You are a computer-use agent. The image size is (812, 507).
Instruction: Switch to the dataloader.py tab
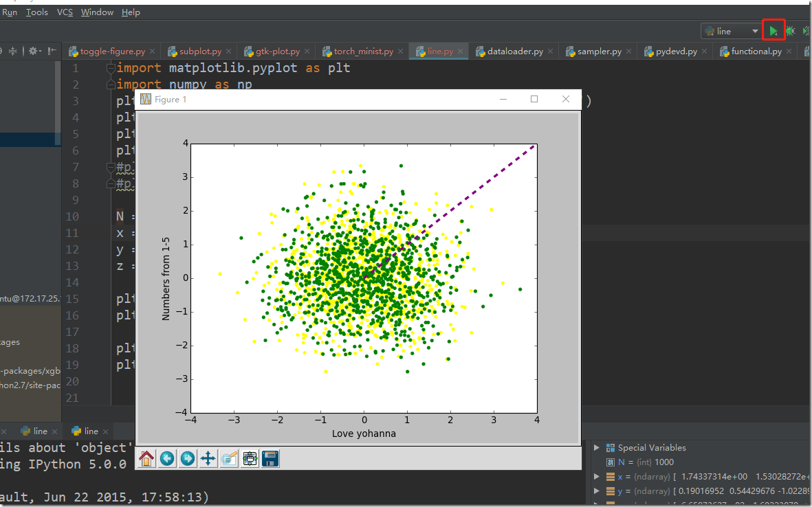pyautogui.click(x=515, y=52)
